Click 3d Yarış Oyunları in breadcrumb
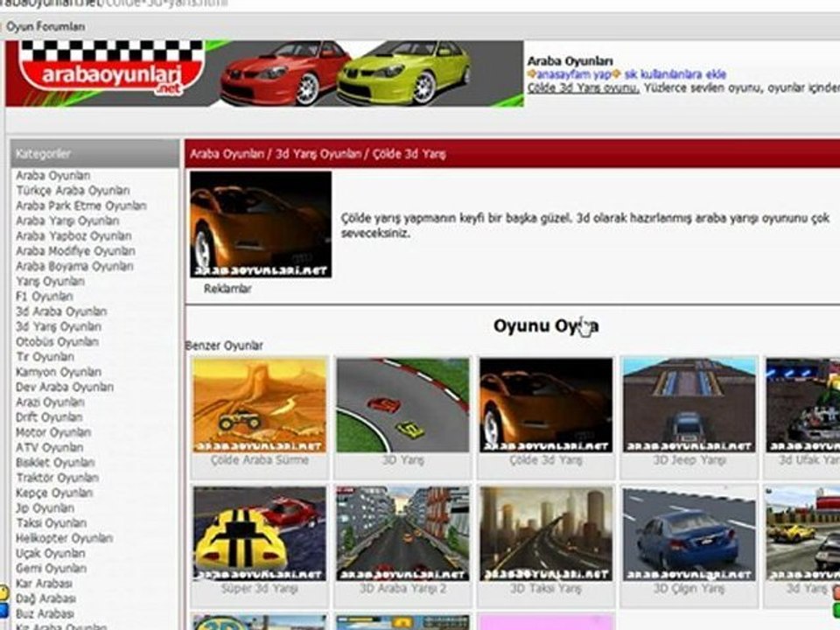Screen dimensions: 840x630 318,154
